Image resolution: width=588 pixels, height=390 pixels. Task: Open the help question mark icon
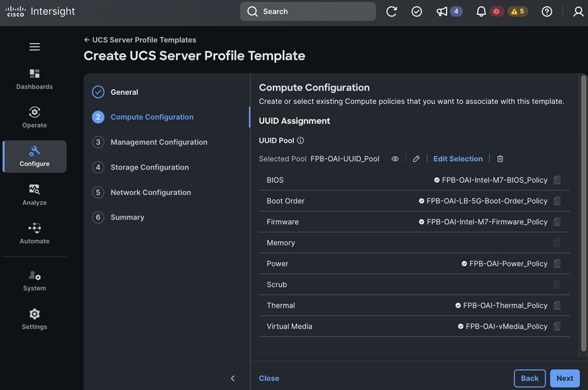tap(546, 11)
